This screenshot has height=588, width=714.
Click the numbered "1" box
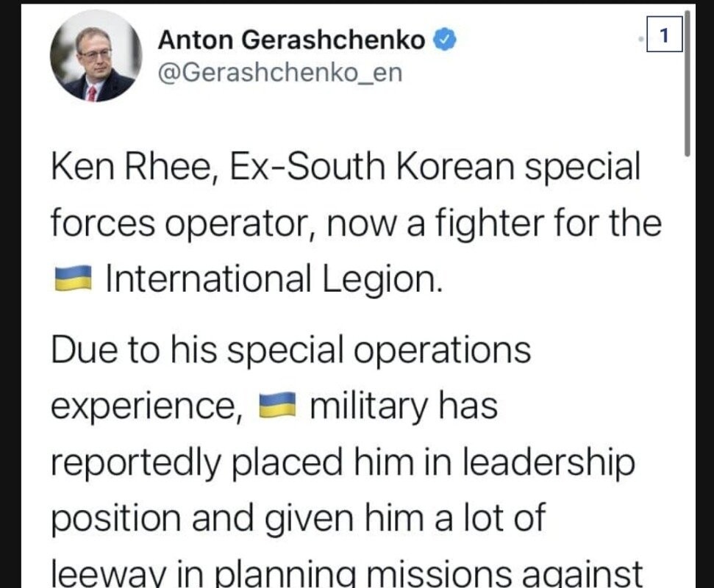coord(664,35)
